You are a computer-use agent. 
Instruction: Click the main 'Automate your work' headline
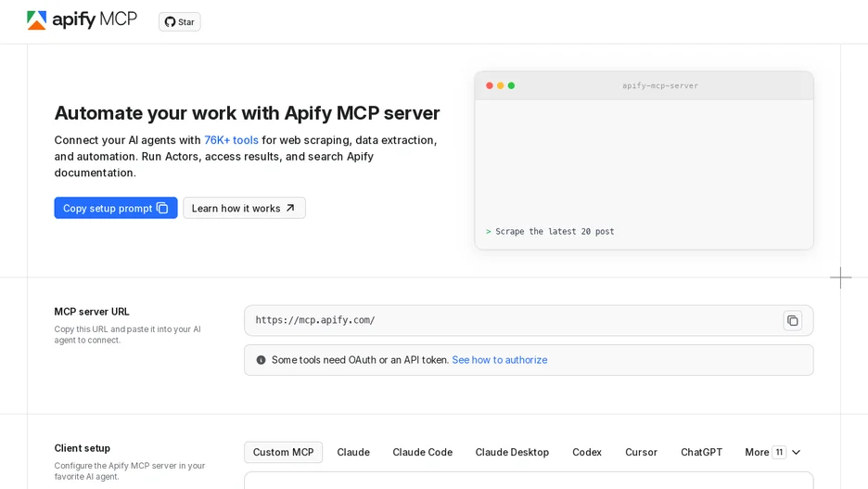tap(247, 113)
